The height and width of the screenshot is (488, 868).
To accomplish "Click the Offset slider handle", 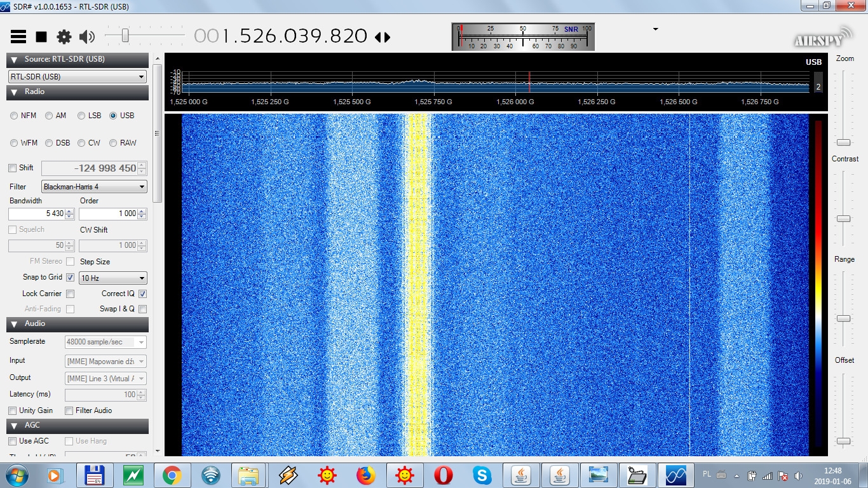I will coord(843,441).
